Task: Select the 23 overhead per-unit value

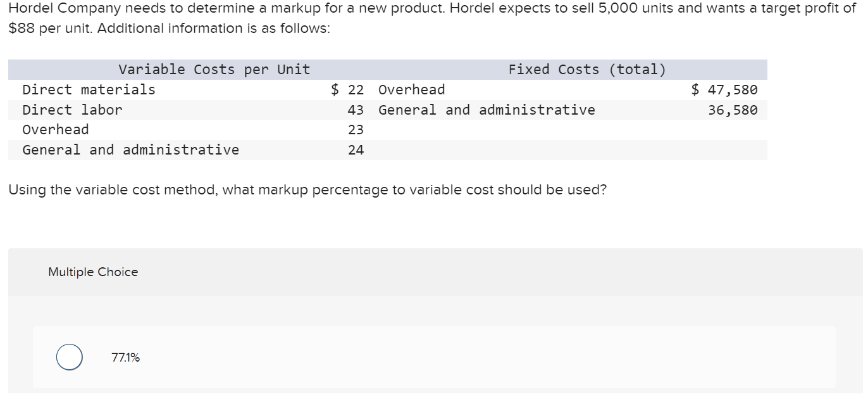Action: click(x=357, y=130)
